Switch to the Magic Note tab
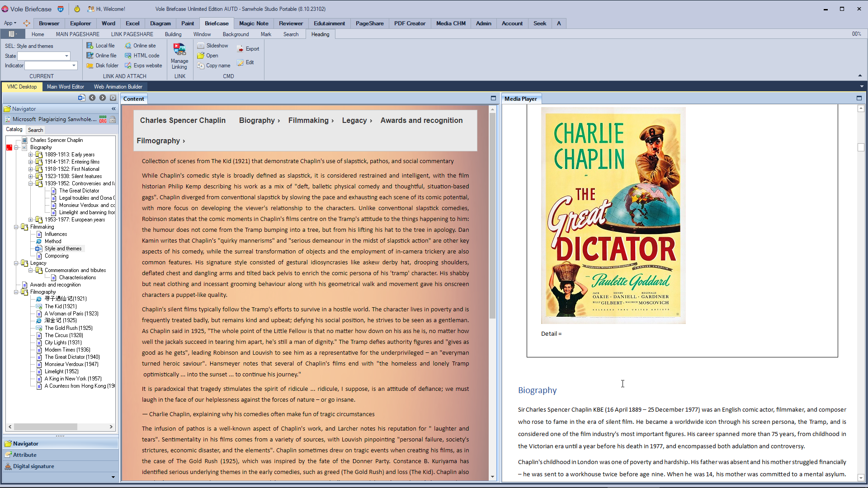Image resolution: width=868 pixels, height=488 pixels. [x=254, y=23]
